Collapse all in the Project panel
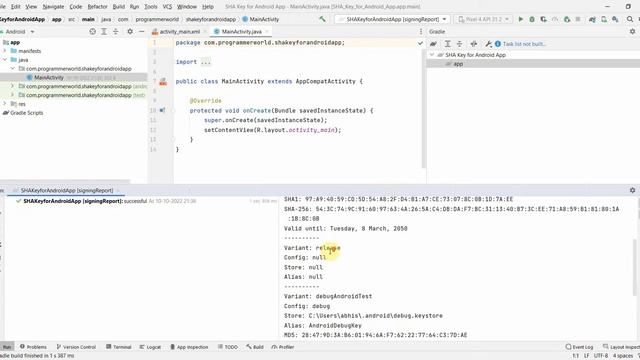The image size is (640, 360). (116, 31)
